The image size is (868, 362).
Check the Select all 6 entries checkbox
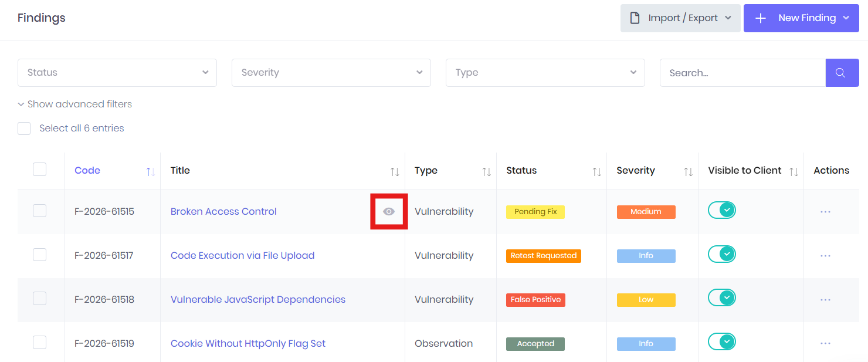24,128
